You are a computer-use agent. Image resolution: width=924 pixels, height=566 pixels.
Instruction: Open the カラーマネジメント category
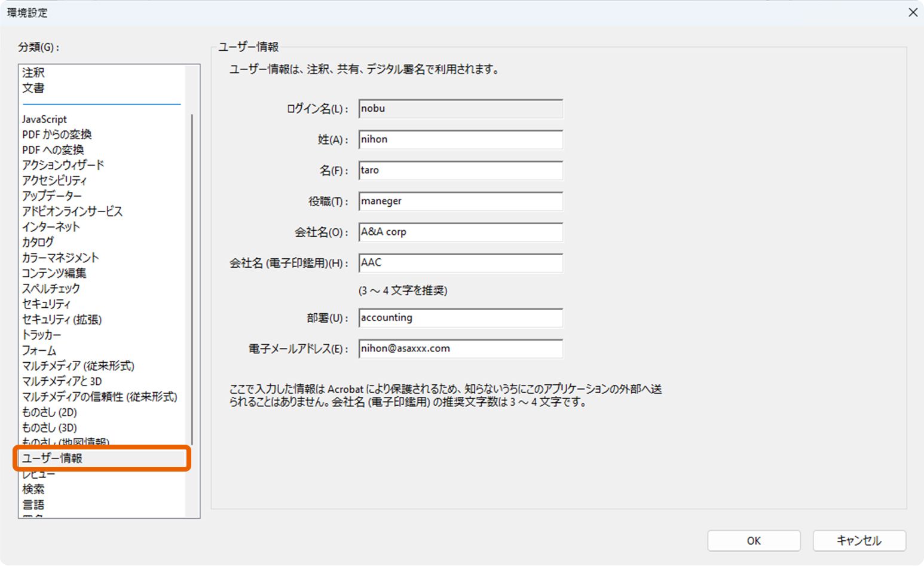(60, 258)
